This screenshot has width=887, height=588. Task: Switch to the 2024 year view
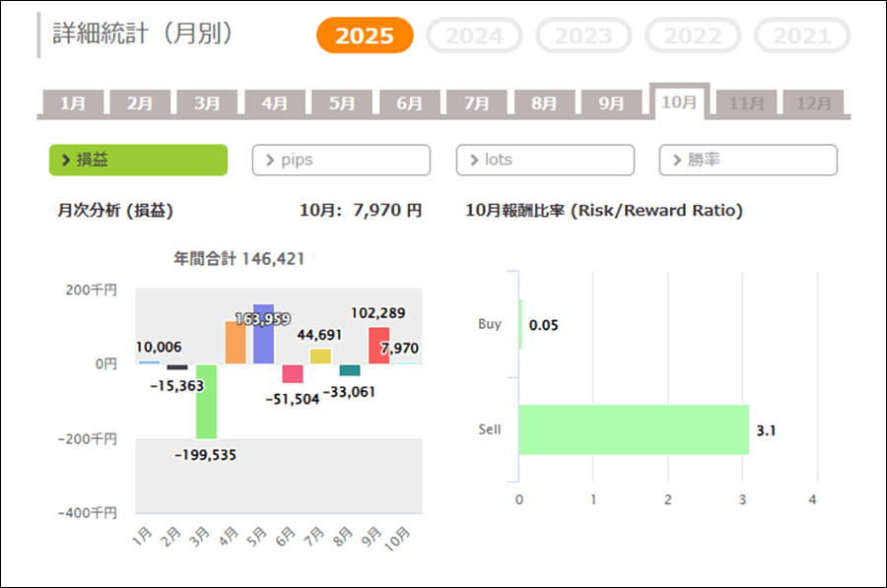(x=474, y=36)
